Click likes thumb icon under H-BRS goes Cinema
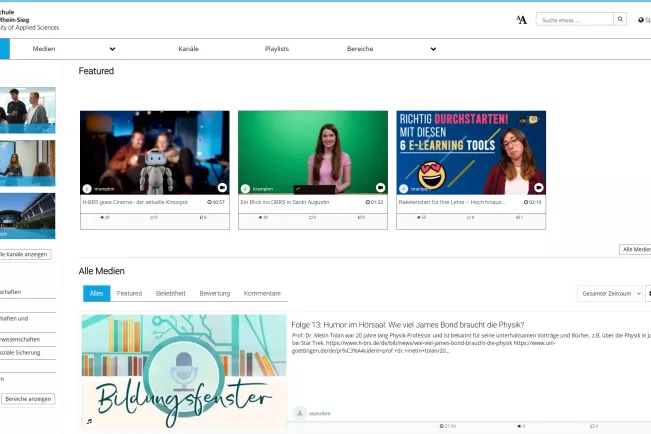This screenshot has height=434, width=651. 201,217
